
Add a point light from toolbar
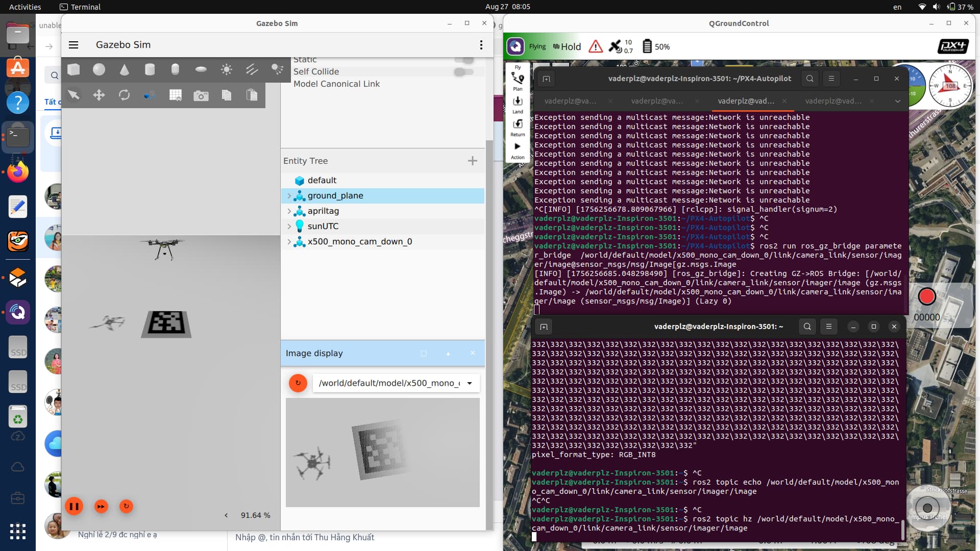pos(226,69)
